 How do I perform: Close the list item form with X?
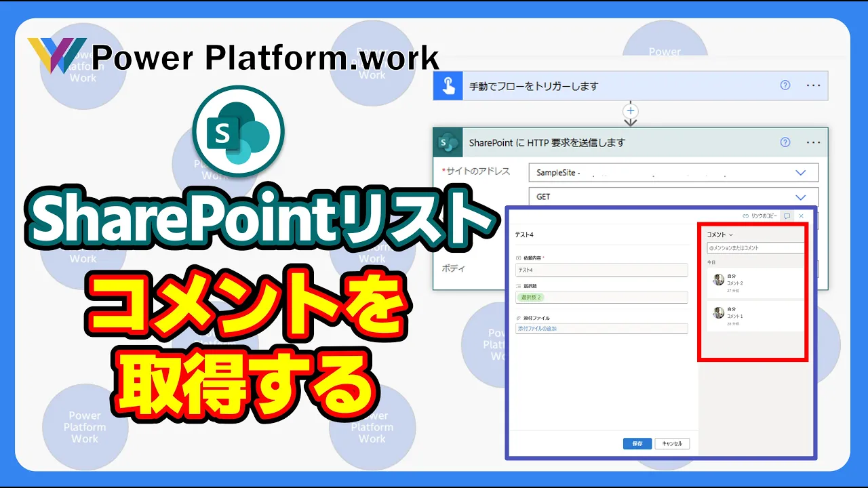click(x=801, y=216)
